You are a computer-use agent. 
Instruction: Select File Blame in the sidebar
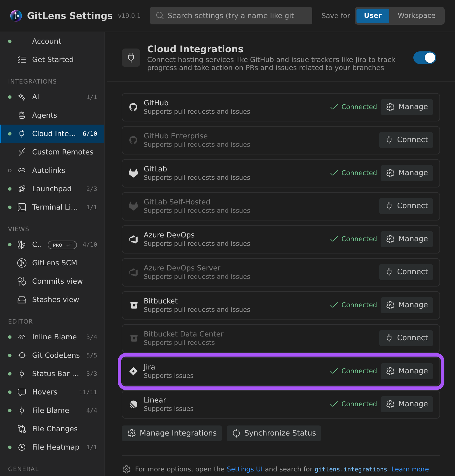(52, 411)
